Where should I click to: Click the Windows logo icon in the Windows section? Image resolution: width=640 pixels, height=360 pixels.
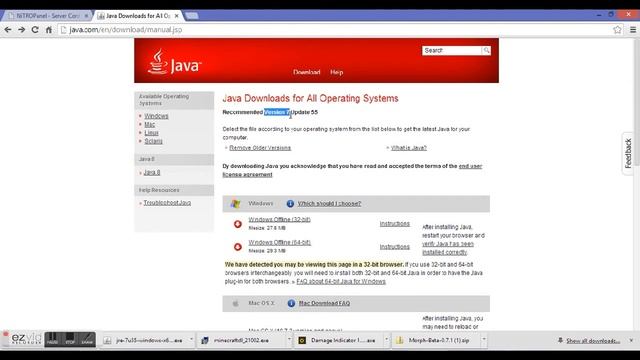236,204
